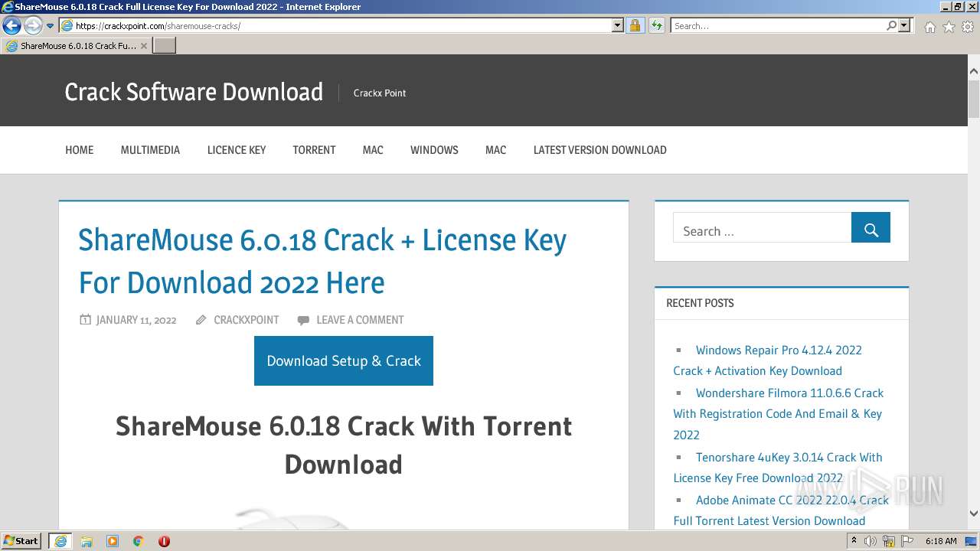The height and width of the screenshot is (551, 980).
Task: Click the Action Center flag tray icon
Action: pyautogui.click(x=907, y=541)
